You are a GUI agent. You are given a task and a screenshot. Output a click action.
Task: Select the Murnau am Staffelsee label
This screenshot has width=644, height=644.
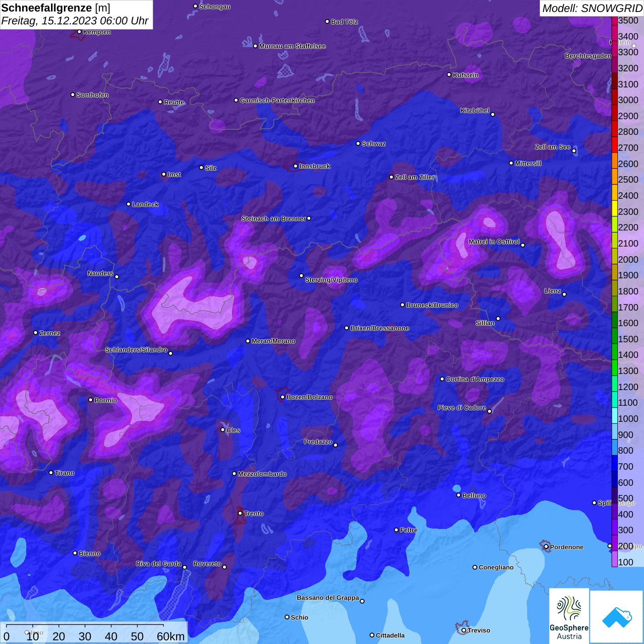293,46
